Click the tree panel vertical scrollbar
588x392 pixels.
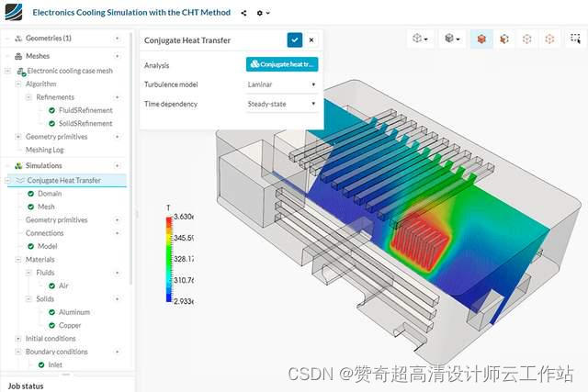pyautogui.click(x=130, y=157)
